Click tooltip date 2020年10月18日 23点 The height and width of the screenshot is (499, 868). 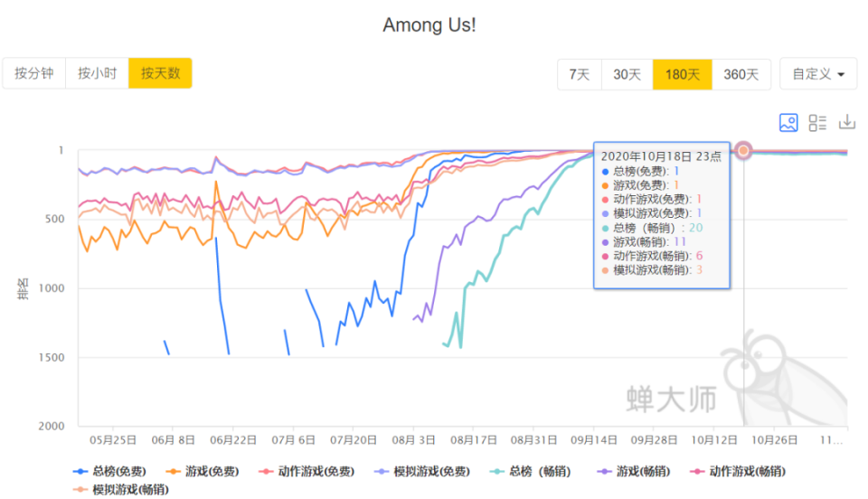coord(661,156)
